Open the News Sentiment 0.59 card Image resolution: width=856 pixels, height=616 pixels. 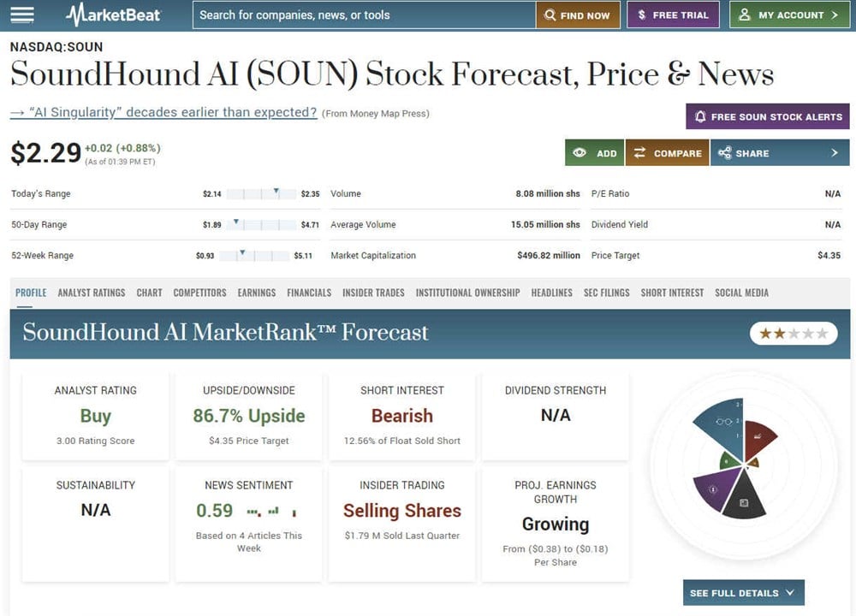point(249,524)
